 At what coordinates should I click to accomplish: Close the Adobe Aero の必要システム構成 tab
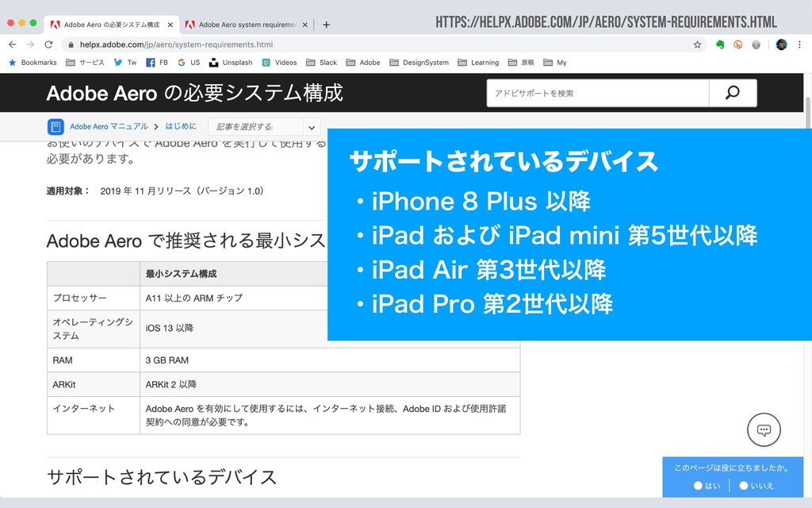pos(170,25)
